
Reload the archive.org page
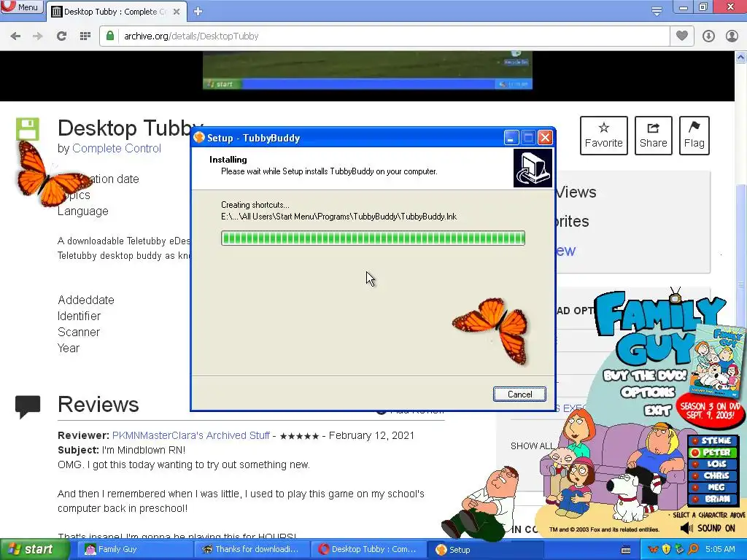point(61,36)
